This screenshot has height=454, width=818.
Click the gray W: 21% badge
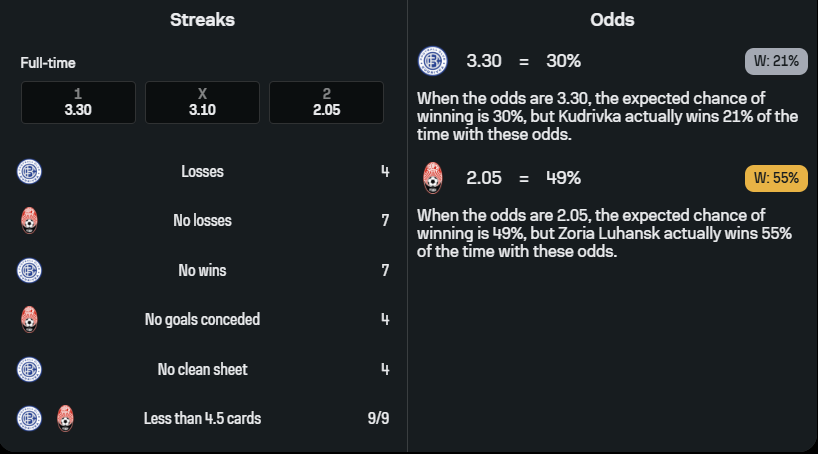click(776, 61)
